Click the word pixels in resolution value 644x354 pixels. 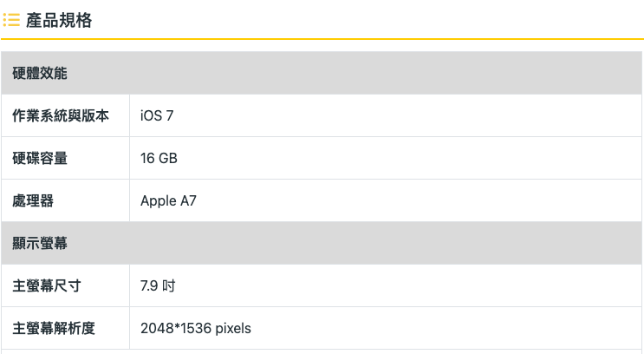click(233, 328)
